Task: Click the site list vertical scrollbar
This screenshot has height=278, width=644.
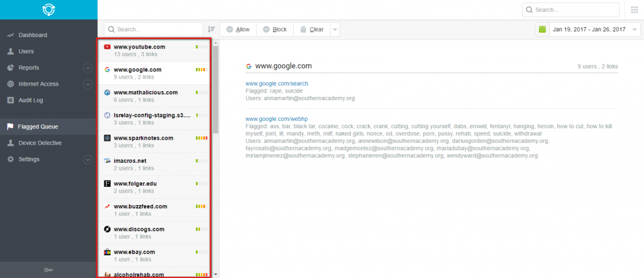Action: (216, 91)
